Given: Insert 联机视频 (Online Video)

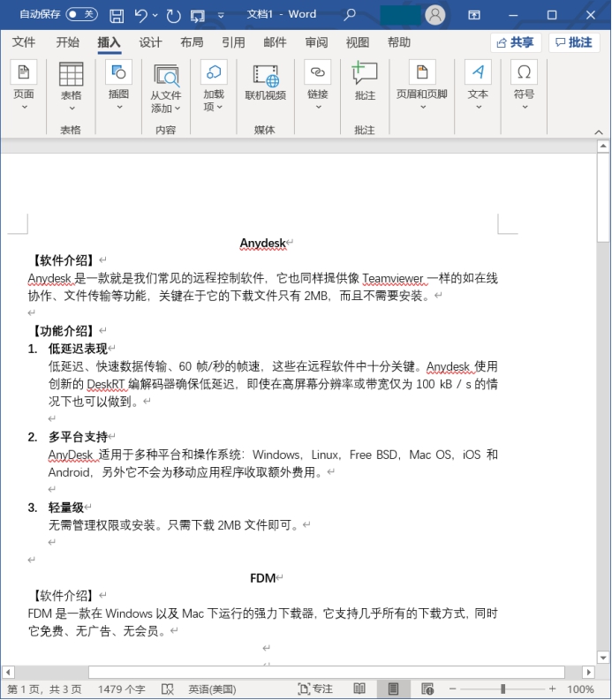Looking at the screenshot, I should 265,82.
